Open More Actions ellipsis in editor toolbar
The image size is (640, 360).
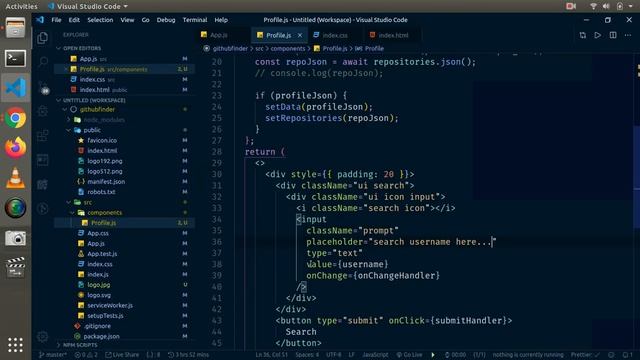pos(628,36)
